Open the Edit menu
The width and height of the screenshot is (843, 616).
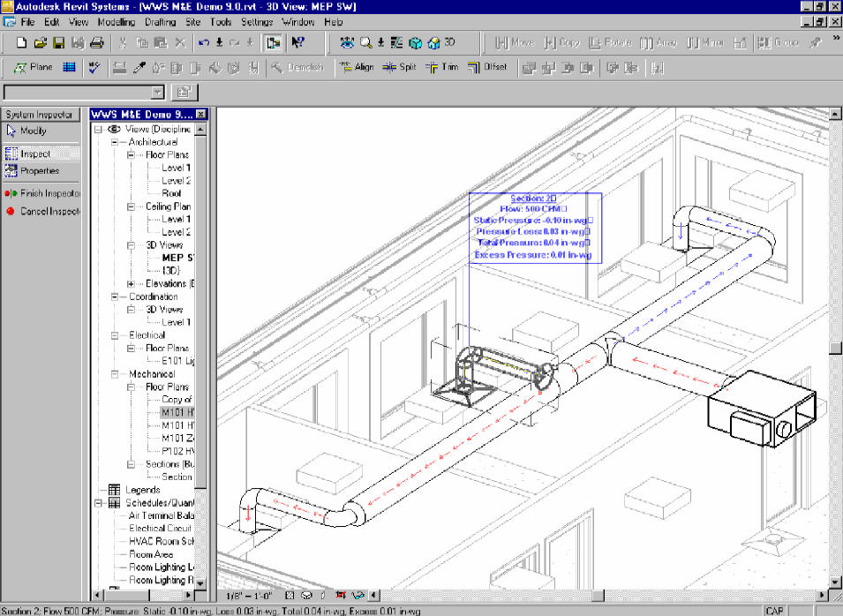click(x=51, y=22)
